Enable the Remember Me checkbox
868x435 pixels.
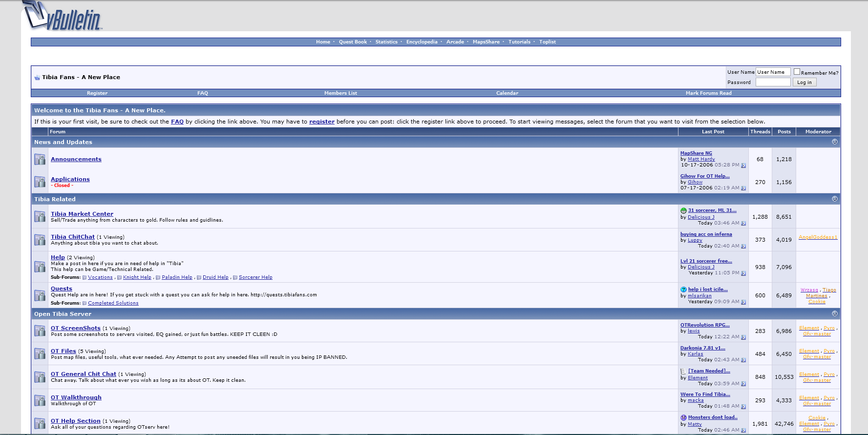[797, 72]
